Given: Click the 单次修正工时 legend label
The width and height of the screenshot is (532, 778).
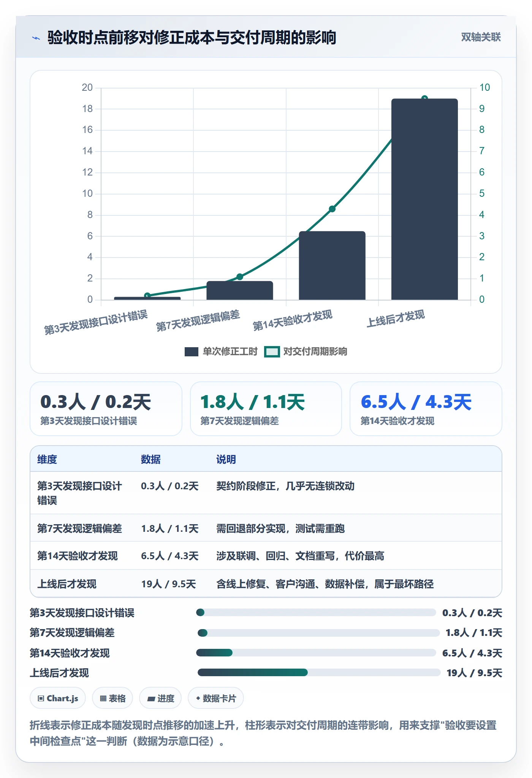Looking at the screenshot, I should click(230, 352).
